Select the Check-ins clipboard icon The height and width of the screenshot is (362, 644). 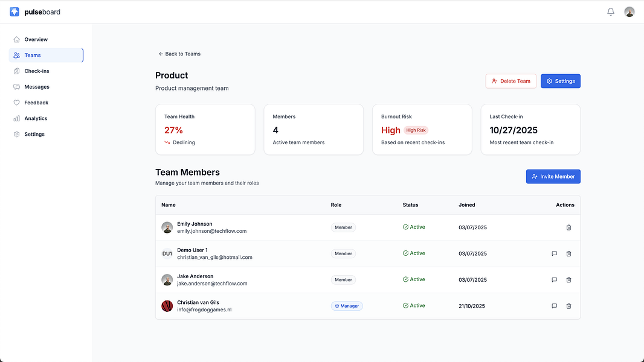17,71
